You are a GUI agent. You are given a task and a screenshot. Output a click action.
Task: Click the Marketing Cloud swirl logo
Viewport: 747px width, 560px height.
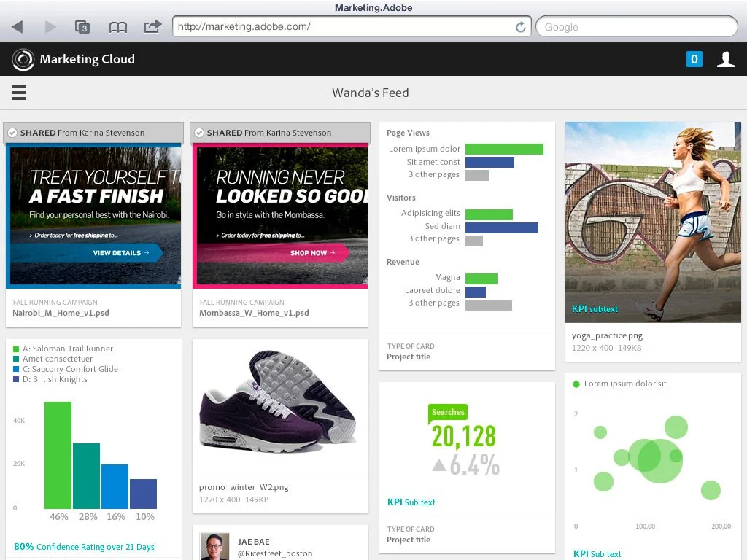coord(23,60)
